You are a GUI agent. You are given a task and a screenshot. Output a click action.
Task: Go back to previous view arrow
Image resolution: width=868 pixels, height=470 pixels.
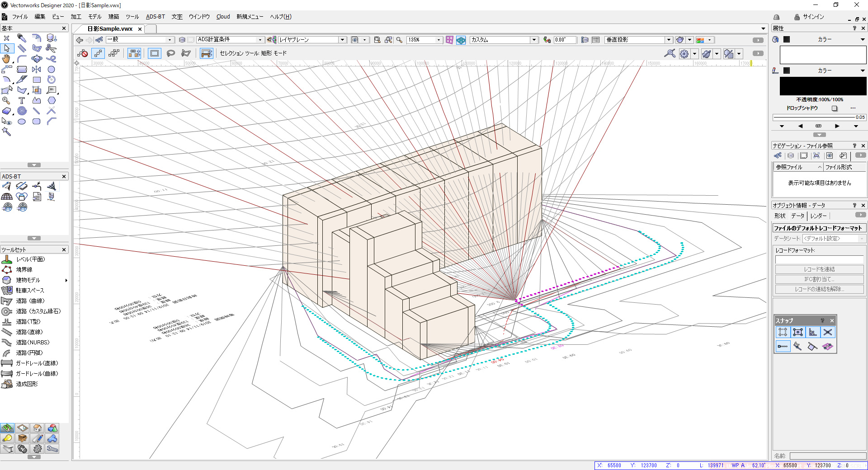[x=80, y=40]
